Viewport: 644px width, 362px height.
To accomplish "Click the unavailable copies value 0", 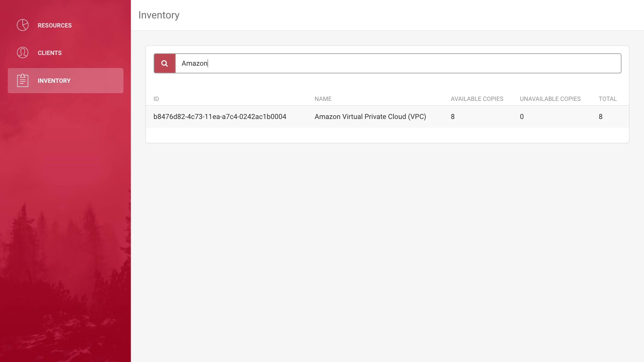I will click(522, 117).
